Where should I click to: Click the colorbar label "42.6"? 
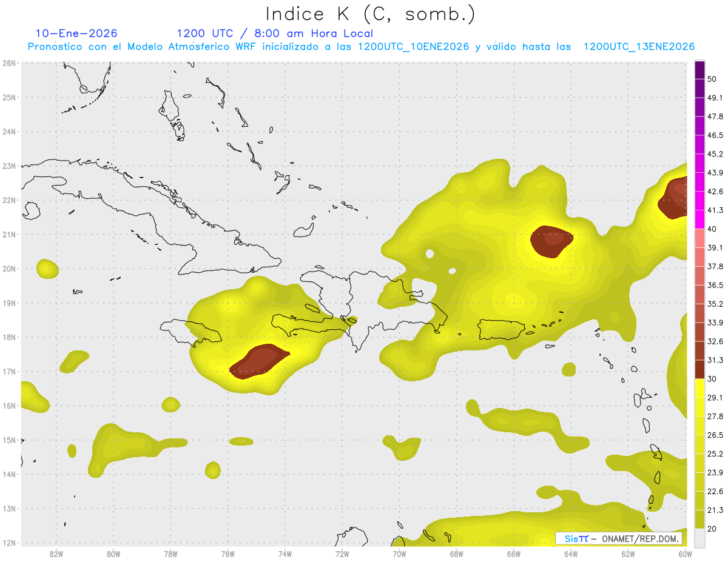pyautogui.click(x=715, y=192)
